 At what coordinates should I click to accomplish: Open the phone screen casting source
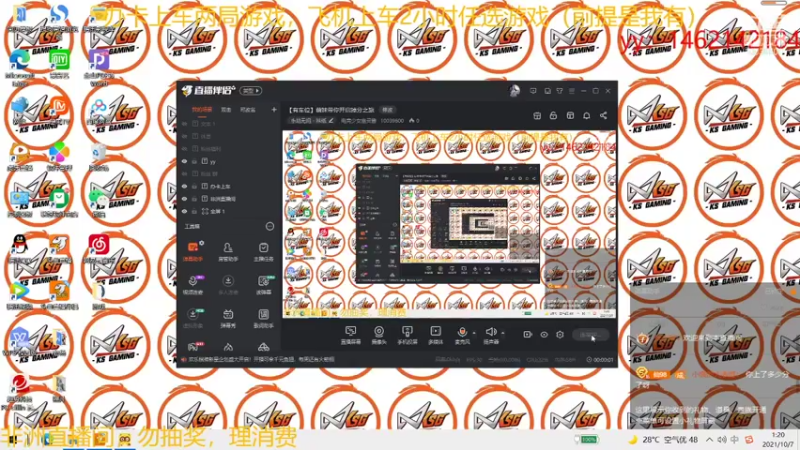pos(407,335)
